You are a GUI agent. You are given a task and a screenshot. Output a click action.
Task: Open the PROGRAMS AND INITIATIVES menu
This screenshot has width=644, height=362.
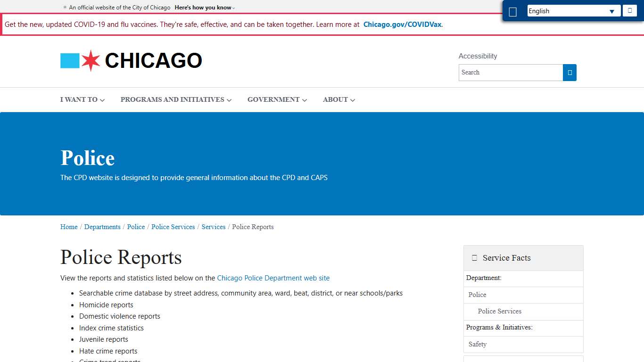[175, 99]
